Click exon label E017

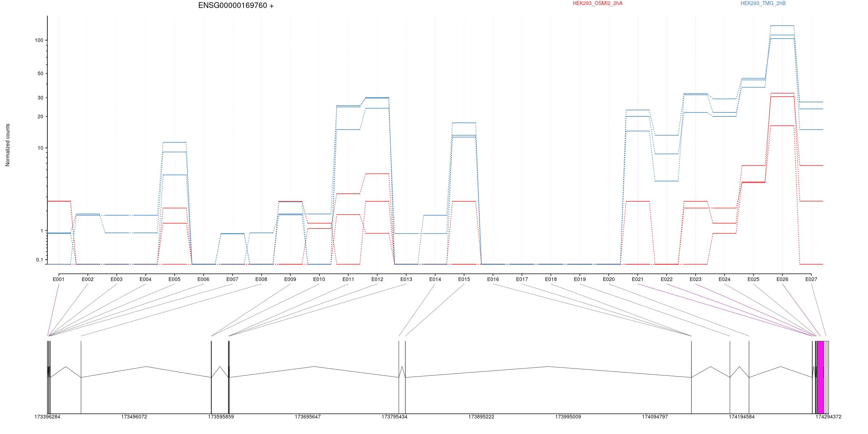coord(522,279)
